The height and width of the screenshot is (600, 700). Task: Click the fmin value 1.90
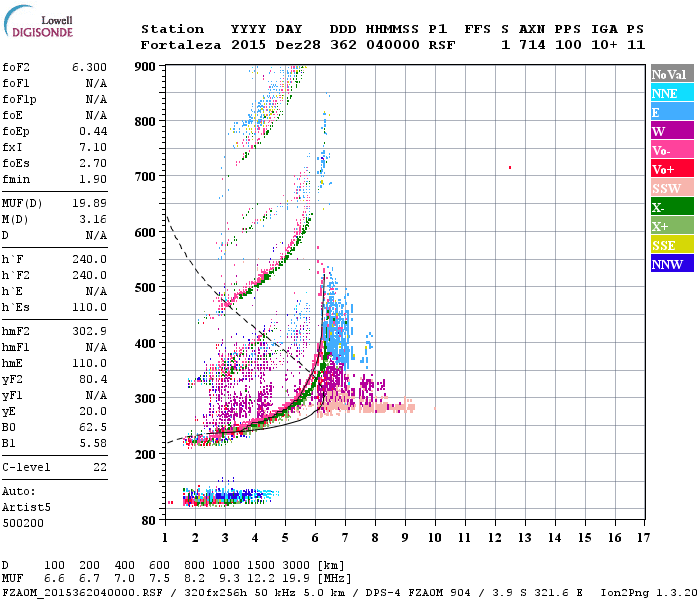tap(93, 179)
